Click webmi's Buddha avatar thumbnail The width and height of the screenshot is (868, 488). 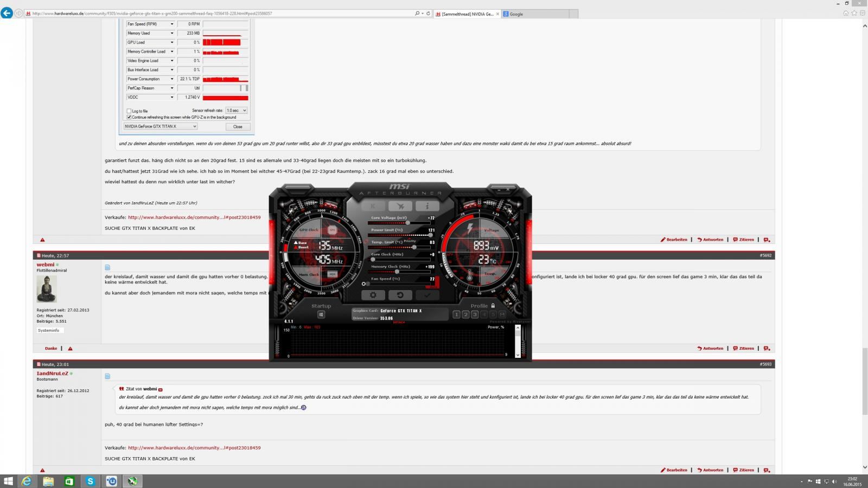point(47,289)
